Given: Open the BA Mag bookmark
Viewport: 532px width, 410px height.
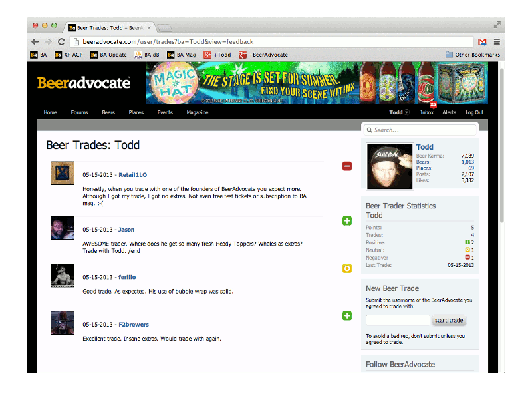Looking at the screenshot, I should pos(182,55).
